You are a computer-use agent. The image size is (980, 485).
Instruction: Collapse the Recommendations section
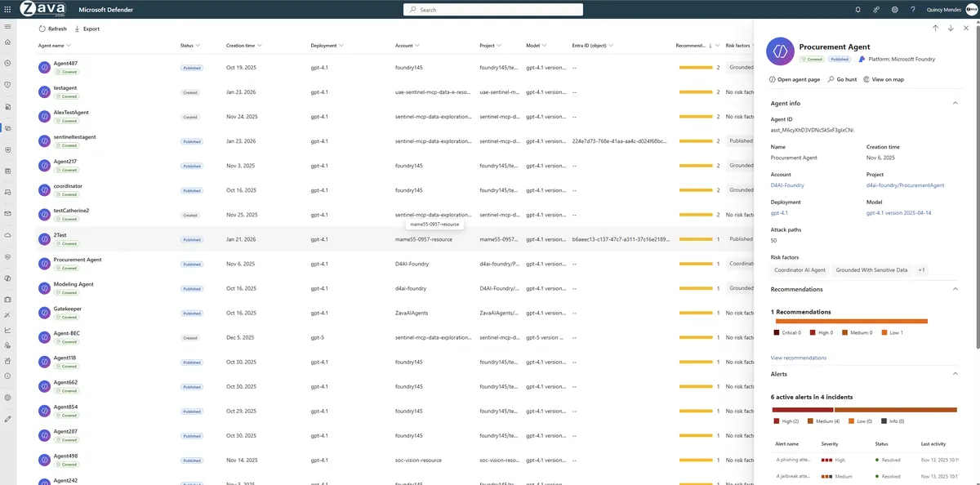click(x=955, y=289)
